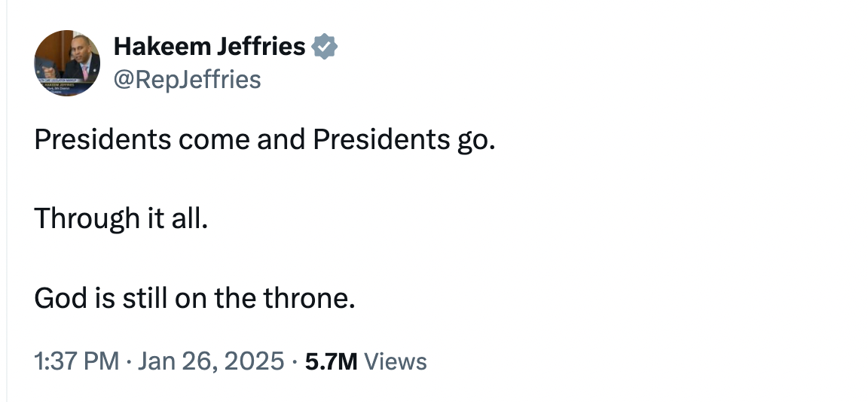Click the Jan 26, 2025 date
Screen dimensions: 868x402
coord(212,361)
